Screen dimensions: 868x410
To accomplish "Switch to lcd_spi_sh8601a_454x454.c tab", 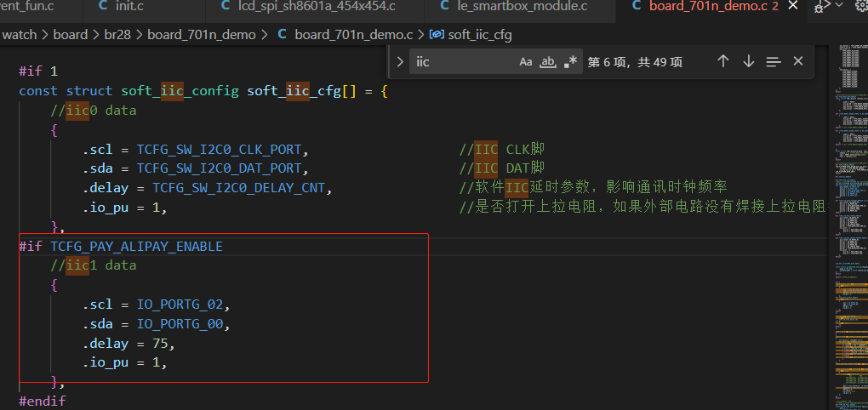I will click(x=315, y=7).
